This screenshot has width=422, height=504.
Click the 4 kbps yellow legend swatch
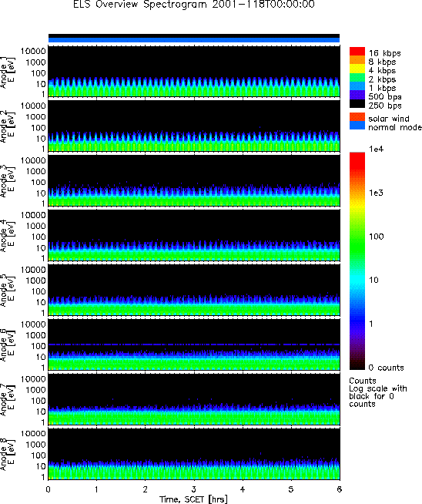click(x=357, y=69)
